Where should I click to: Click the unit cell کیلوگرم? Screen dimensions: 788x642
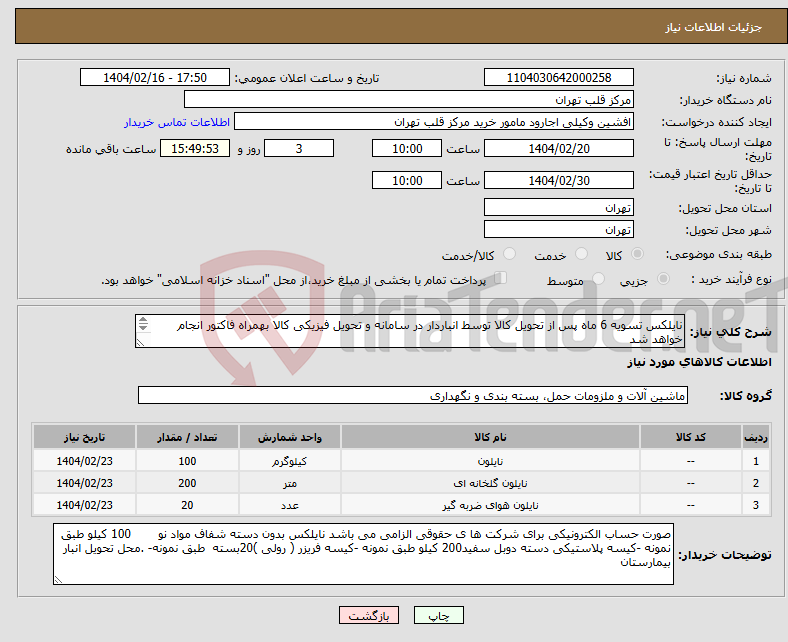pyautogui.click(x=289, y=462)
